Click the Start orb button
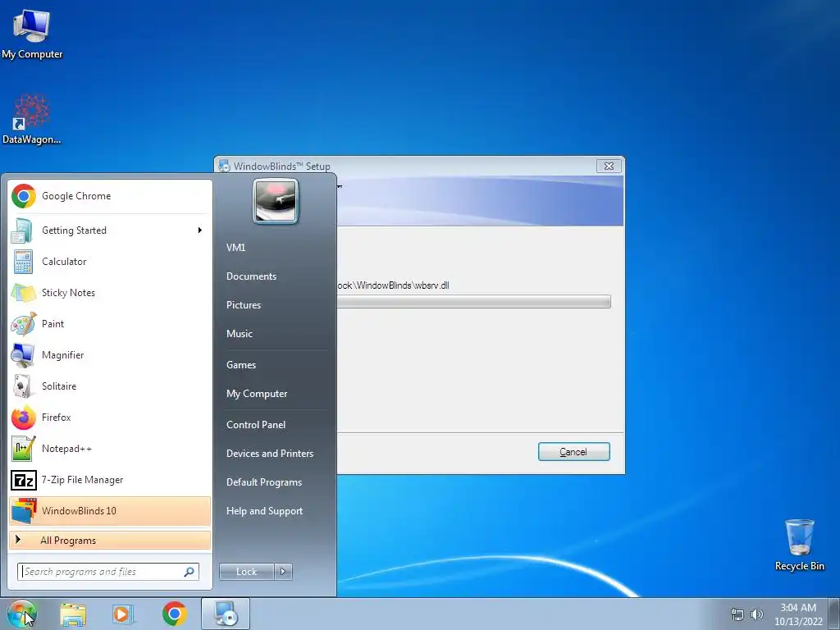 click(x=22, y=614)
